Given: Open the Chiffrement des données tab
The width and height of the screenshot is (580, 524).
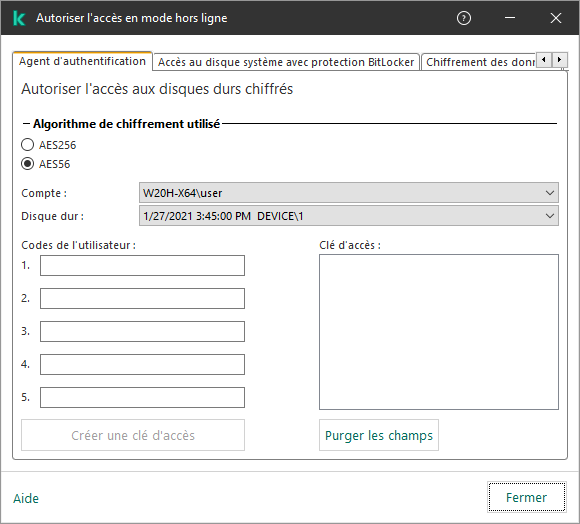Looking at the screenshot, I should click(479, 62).
